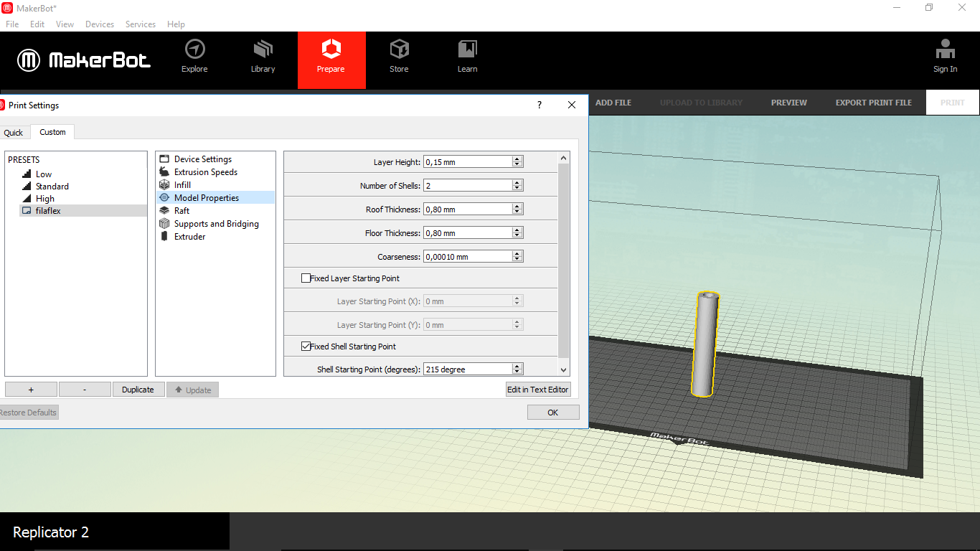Close the Print Settings dialog
This screenshot has height=551, width=980.
click(572, 105)
